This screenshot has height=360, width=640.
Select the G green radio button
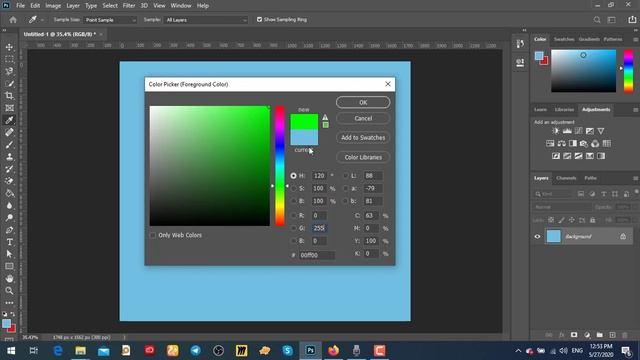coord(293,228)
